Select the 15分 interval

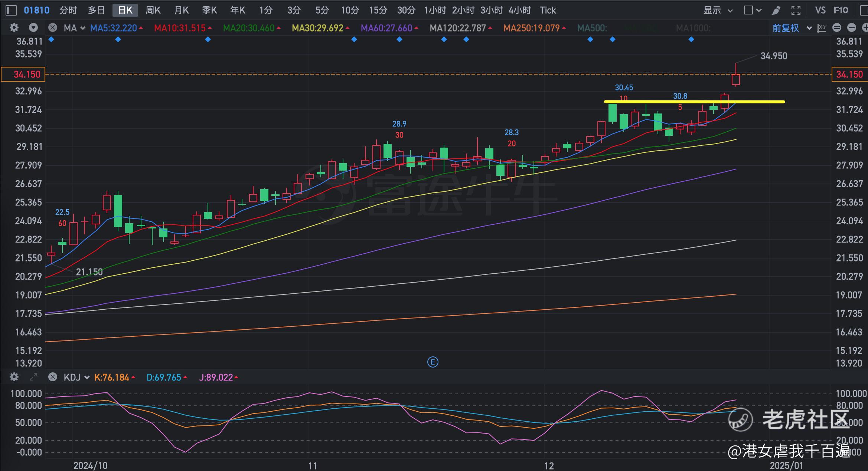[x=378, y=10]
